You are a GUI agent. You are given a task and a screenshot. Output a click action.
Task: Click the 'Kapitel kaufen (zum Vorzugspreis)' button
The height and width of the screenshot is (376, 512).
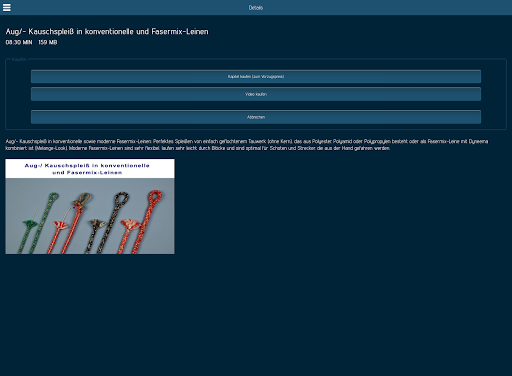click(x=256, y=77)
